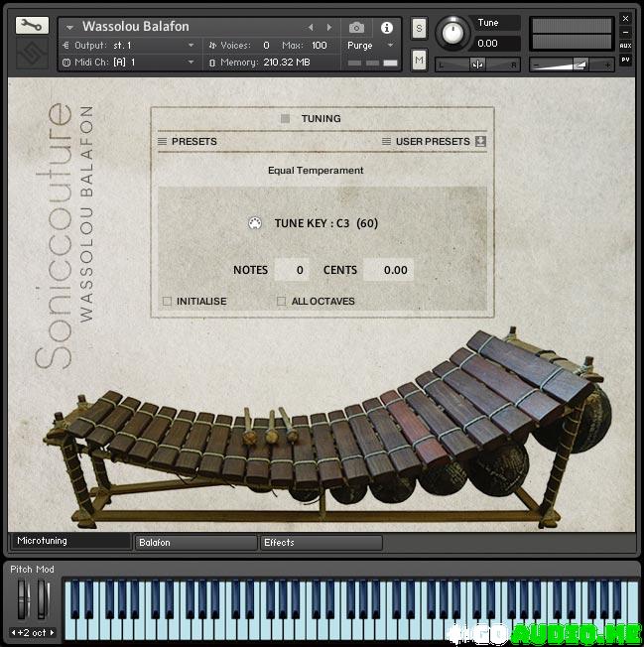Click the CENTS value field

pos(388,270)
